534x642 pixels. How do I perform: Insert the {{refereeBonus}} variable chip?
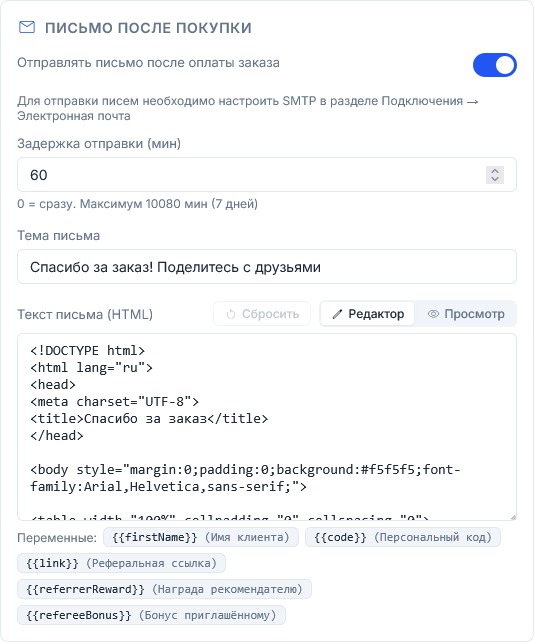tap(151, 615)
